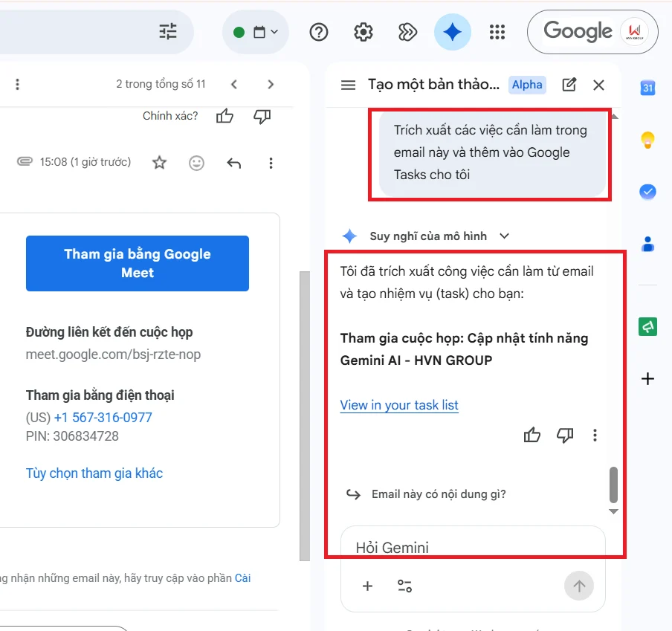This screenshot has width=672, height=631.
Task: Click the email body vertical scrollbar
Action: [304, 415]
